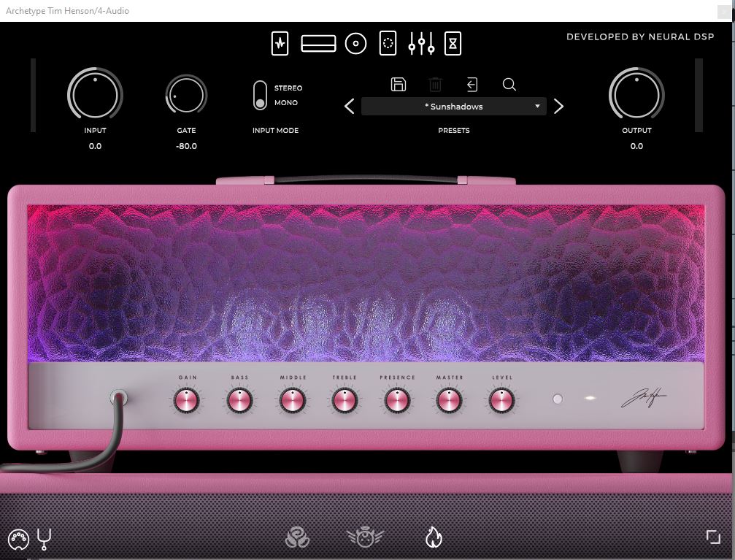Screen dimensions: 735x560
Task: Click the Output knob
Action: 636,94
